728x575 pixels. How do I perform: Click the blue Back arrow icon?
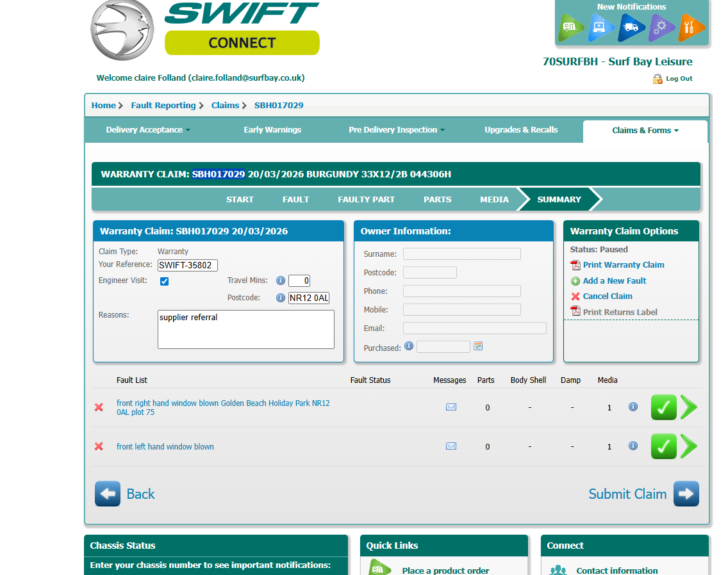coord(108,494)
